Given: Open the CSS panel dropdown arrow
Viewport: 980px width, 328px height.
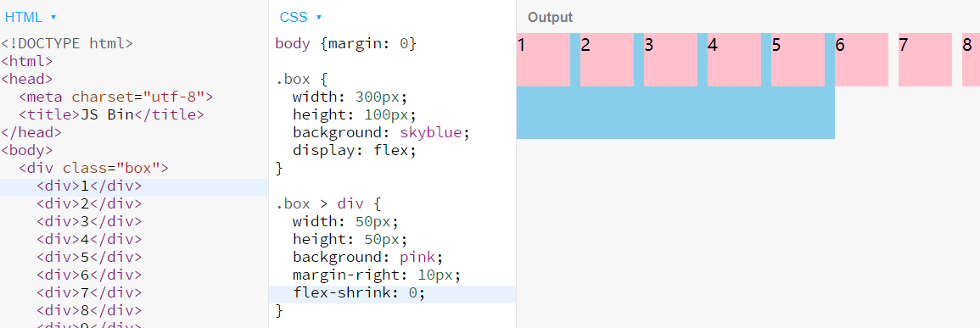Looking at the screenshot, I should [x=319, y=17].
